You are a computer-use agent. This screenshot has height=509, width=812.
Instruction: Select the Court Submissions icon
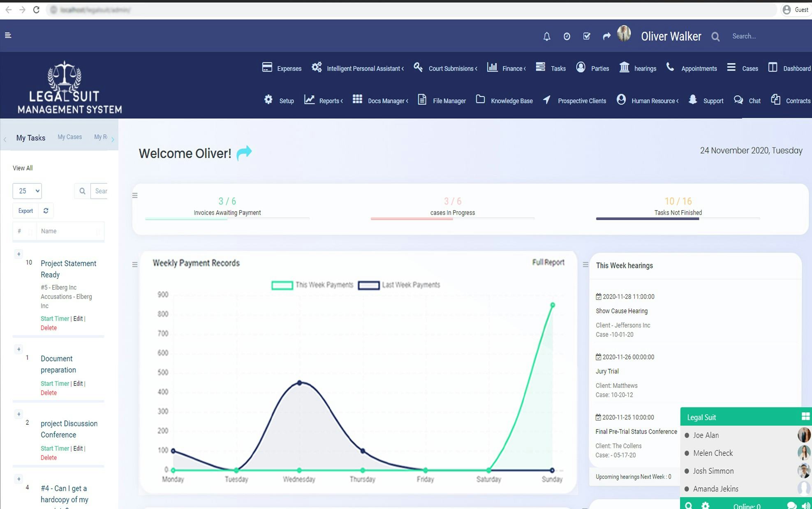(x=419, y=67)
